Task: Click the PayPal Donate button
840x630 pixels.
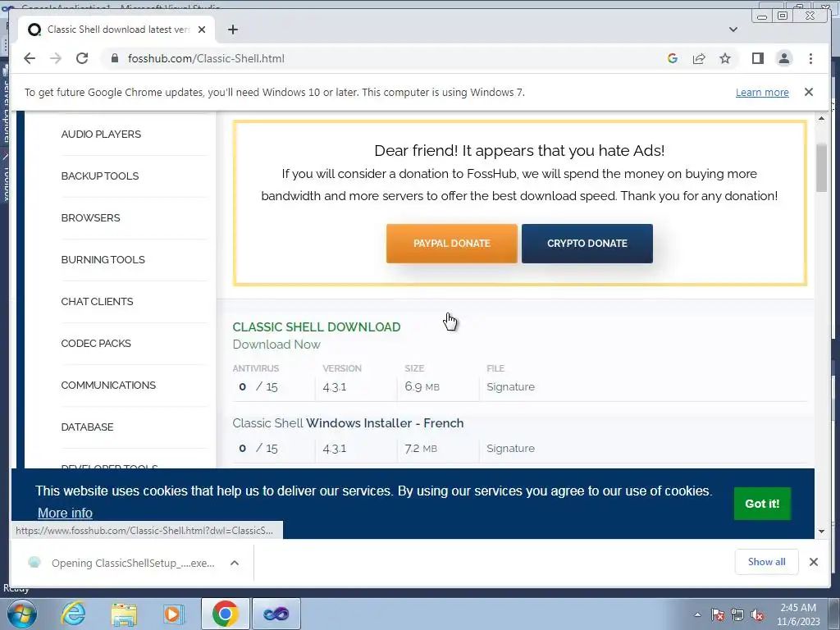Action: (x=452, y=243)
